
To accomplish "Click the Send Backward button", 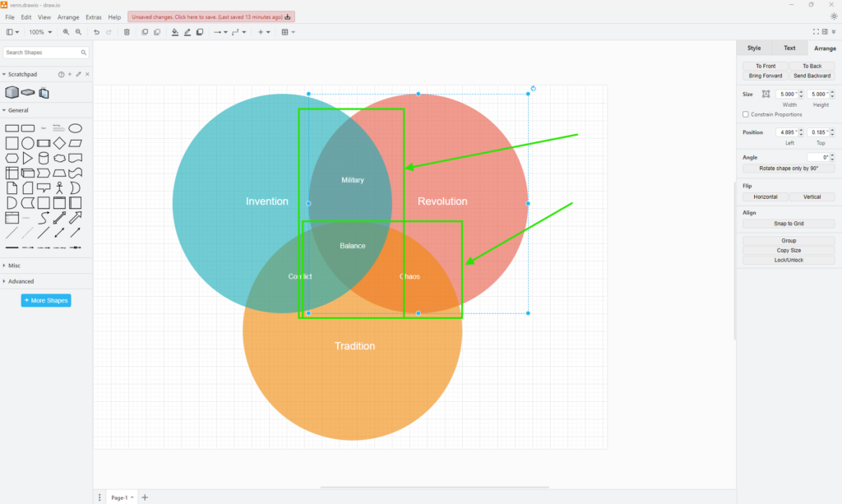I will point(812,76).
